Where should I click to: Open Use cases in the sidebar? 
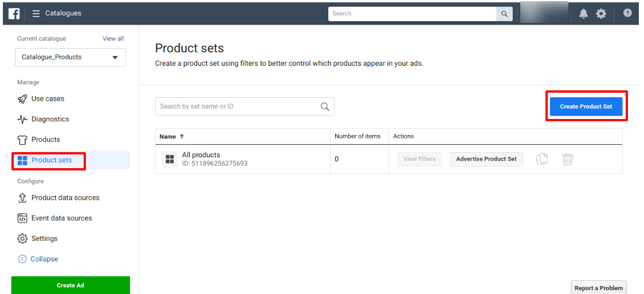point(48,99)
